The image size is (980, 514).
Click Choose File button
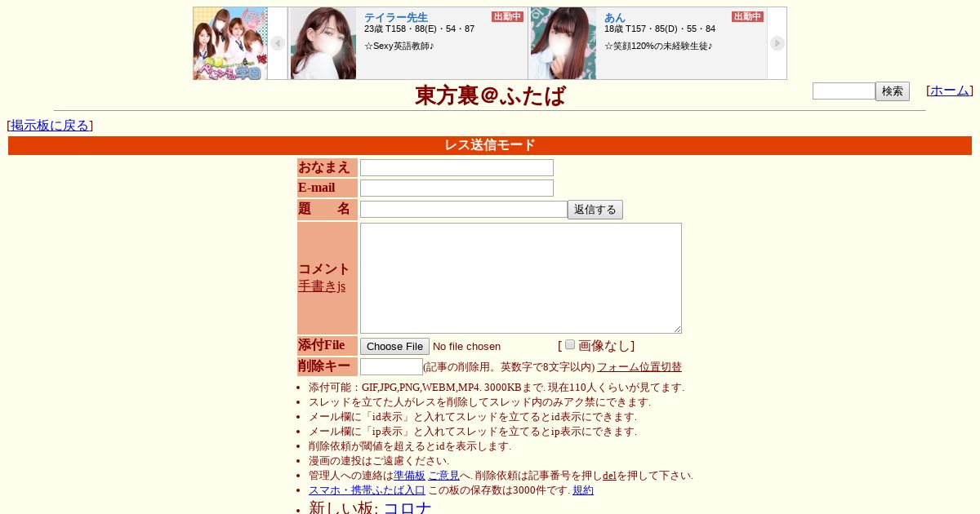[394, 347]
